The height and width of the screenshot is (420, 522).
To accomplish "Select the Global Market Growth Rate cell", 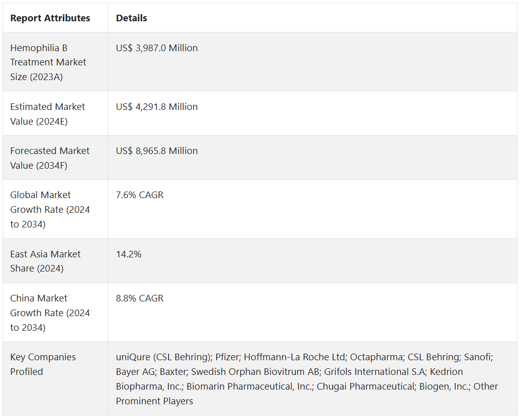I will (x=50, y=209).
